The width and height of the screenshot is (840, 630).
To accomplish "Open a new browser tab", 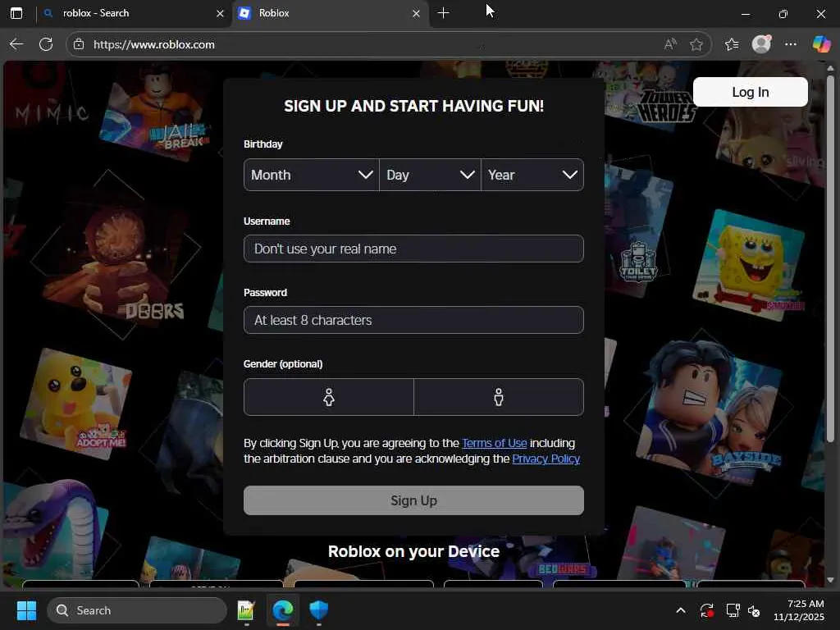I will coord(443,13).
